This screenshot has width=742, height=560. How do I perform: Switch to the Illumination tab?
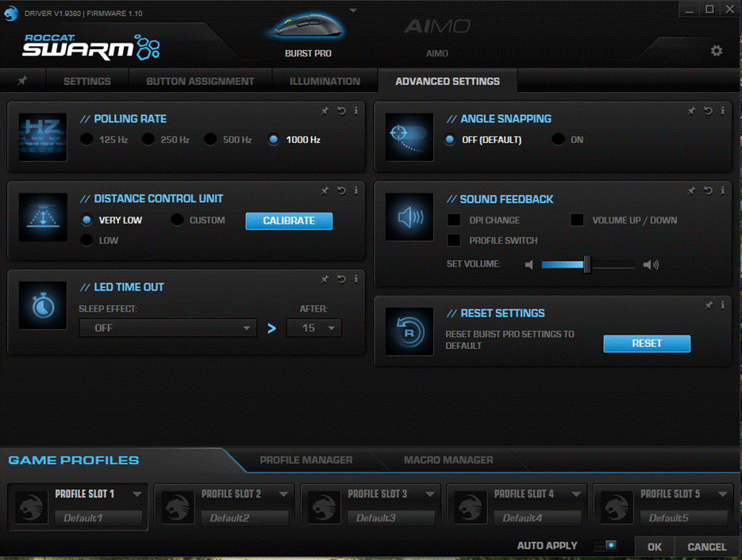pyautogui.click(x=325, y=81)
